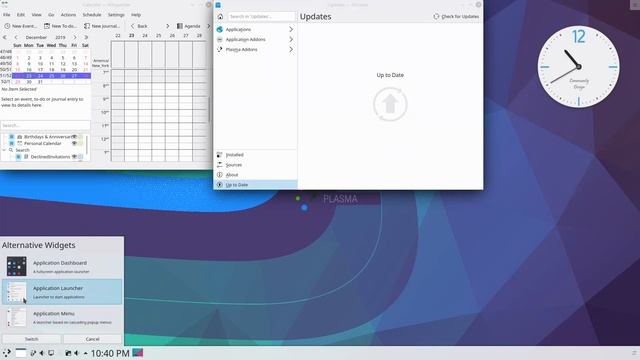Click the monitor icon in the panel
Screen dimensions: 640x360
[x=51, y=353]
